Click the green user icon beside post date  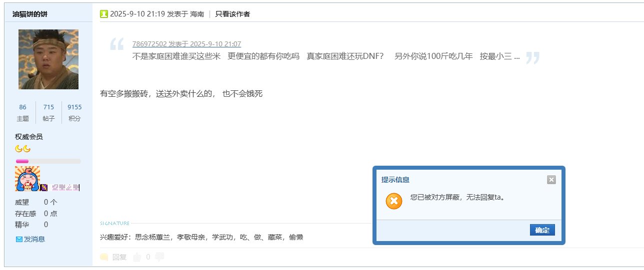[104, 14]
